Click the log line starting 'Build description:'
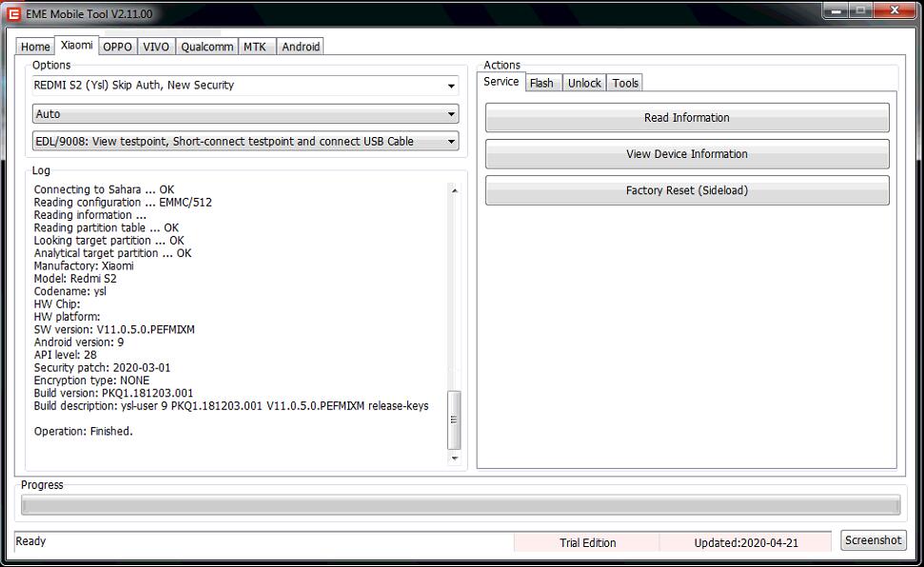Screen dimensions: 924x567 231,406
